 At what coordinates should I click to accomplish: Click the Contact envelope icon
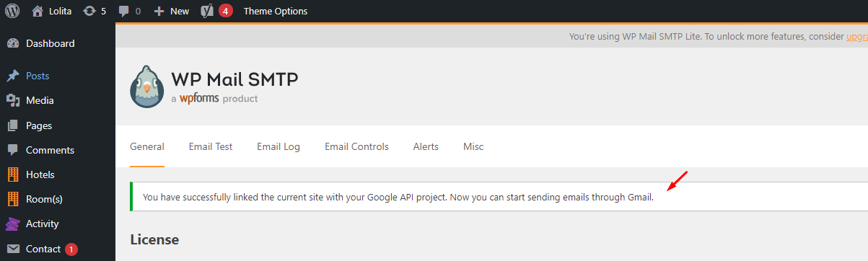pos(13,249)
